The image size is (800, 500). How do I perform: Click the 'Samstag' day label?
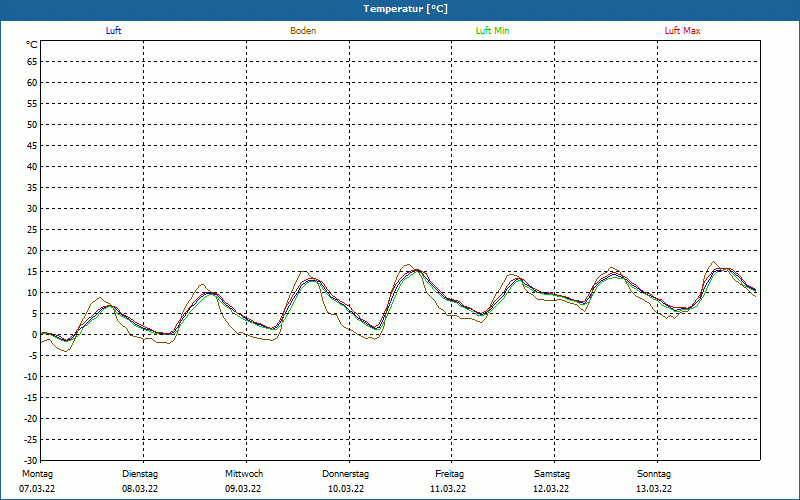pos(552,474)
